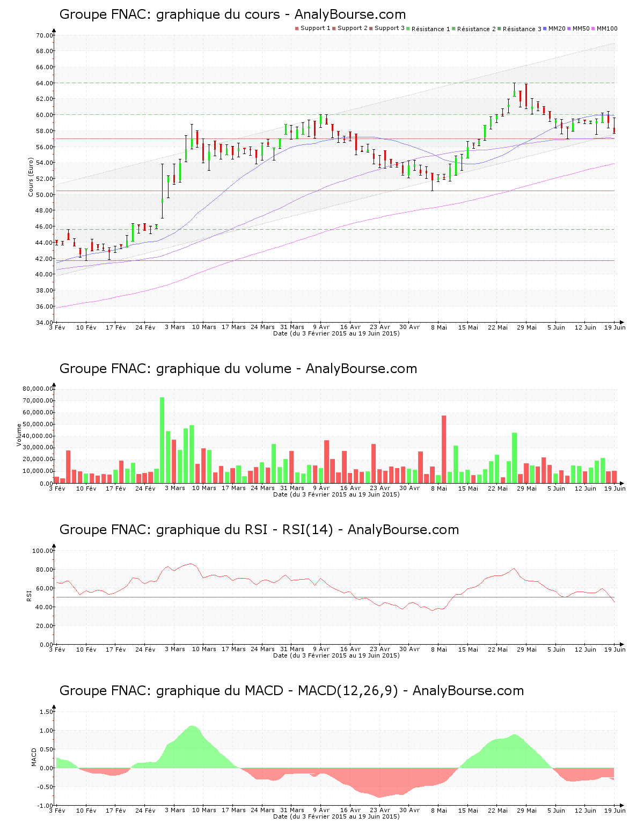Select the Support 2 legend label

click(353, 28)
